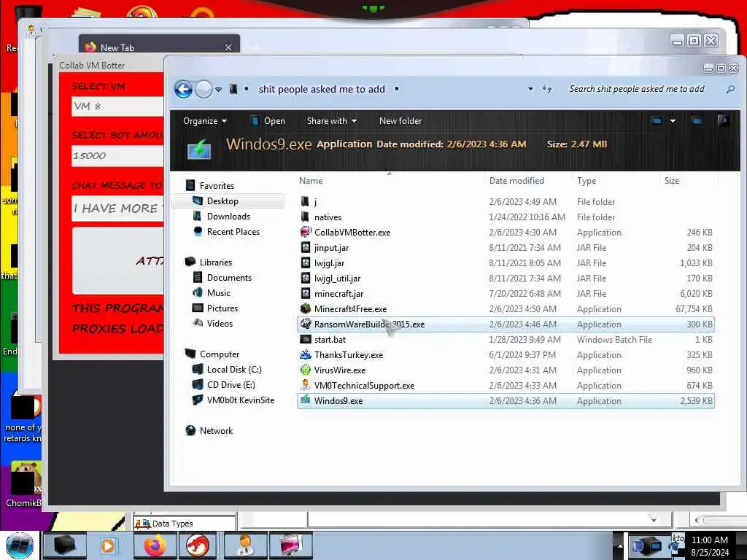747x560 pixels.
Task: Open Firefox from the taskbar
Action: pyautogui.click(x=155, y=545)
